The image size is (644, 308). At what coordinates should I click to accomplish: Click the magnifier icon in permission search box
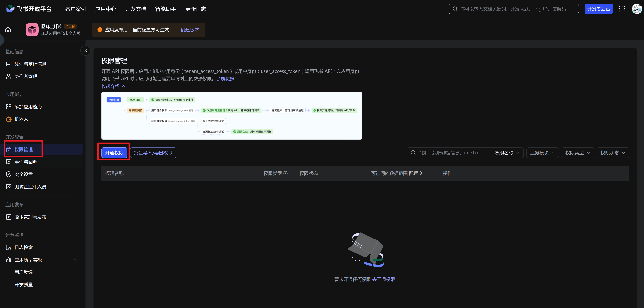coord(413,153)
